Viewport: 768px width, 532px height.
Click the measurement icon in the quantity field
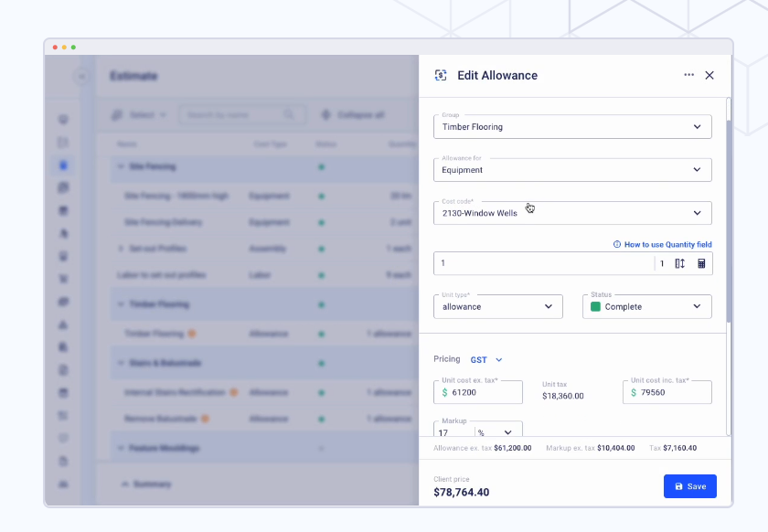click(680, 263)
